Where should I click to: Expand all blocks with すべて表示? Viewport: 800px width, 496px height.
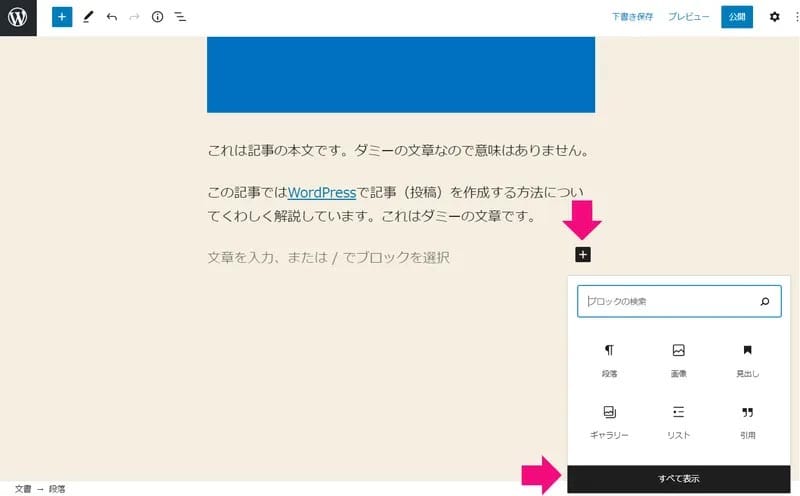tap(678, 479)
